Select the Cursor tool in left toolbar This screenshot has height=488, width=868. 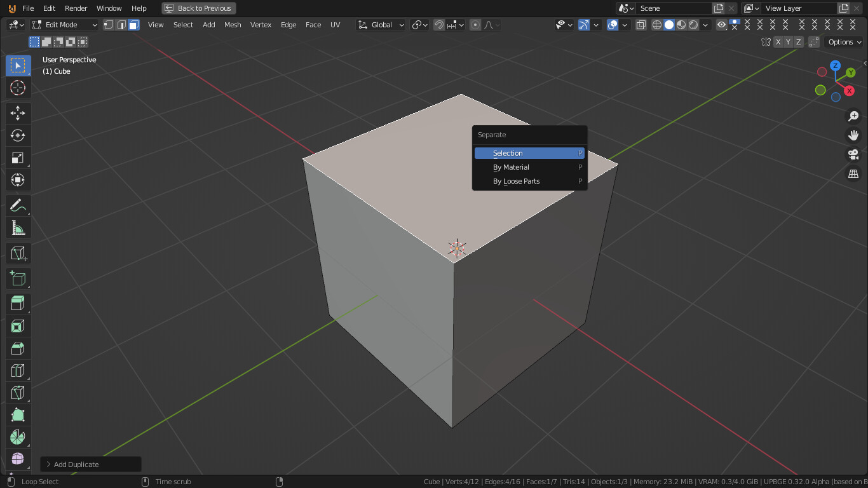pyautogui.click(x=18, y=88)
